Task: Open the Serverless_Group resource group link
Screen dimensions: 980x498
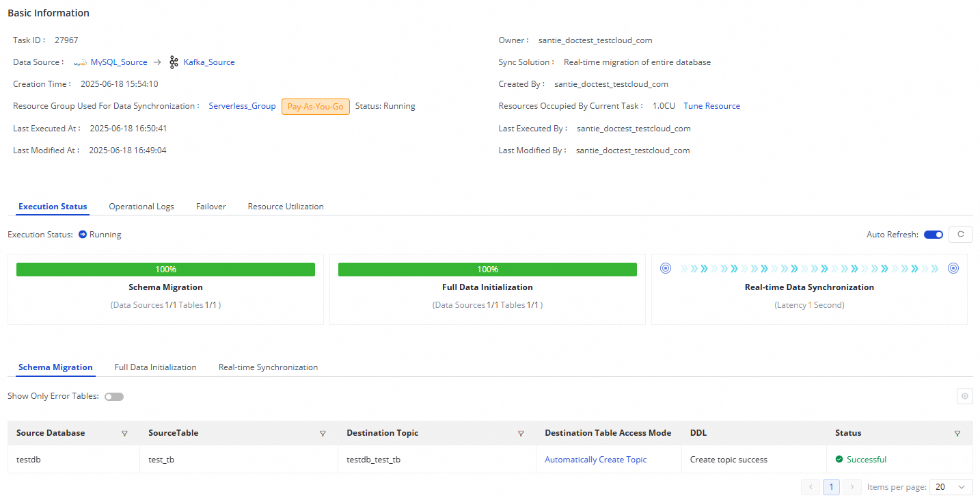Action: click(x=242, y=106)
